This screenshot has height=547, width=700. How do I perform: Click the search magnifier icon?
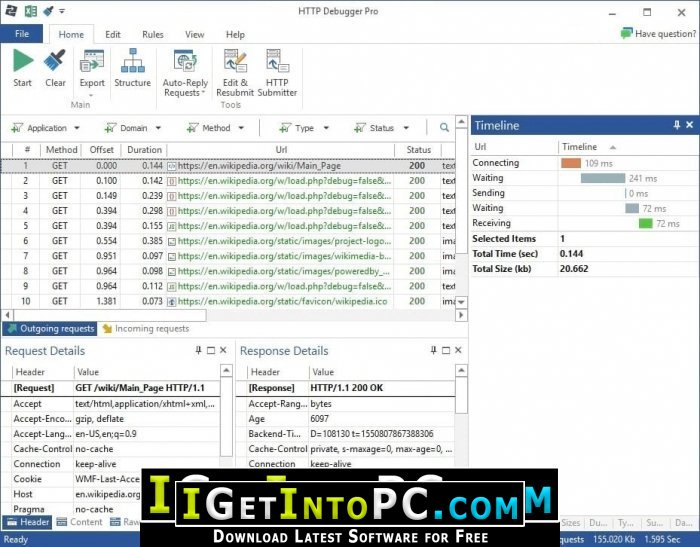point(444,128)
